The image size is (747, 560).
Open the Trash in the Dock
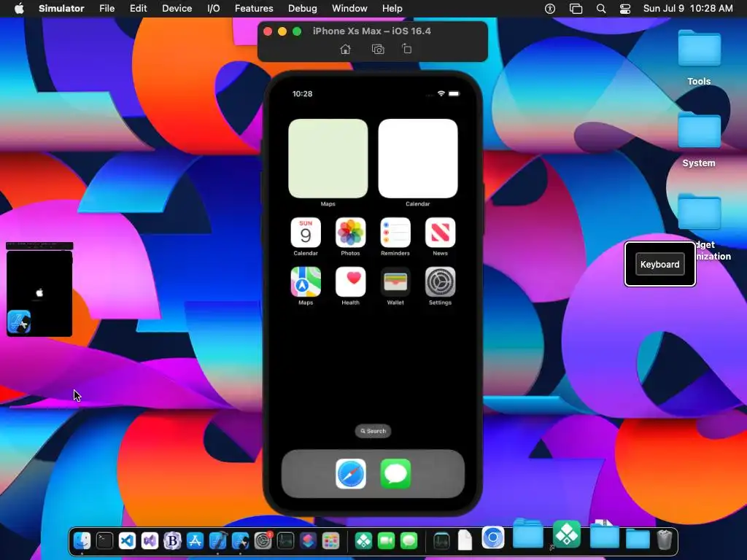click(664, 540)
